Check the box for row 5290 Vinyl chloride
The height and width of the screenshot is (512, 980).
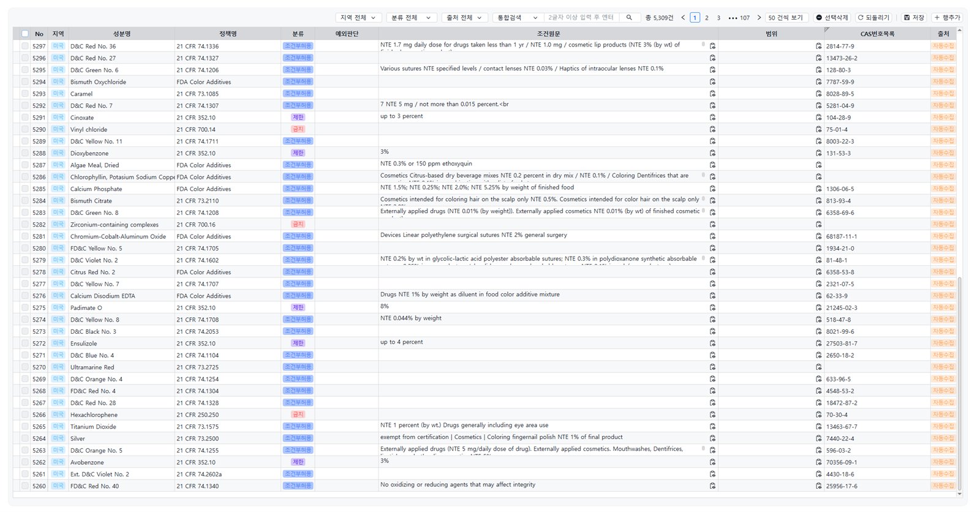tap(24, 129)
